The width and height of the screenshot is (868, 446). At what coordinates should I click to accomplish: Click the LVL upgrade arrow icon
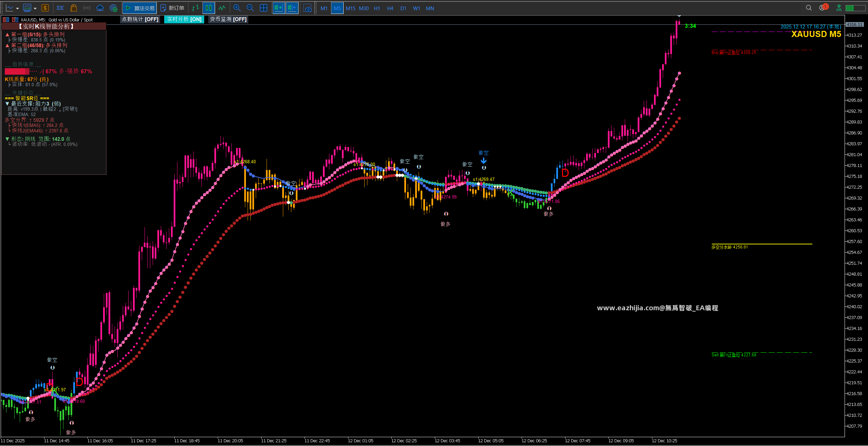[839, 7]
